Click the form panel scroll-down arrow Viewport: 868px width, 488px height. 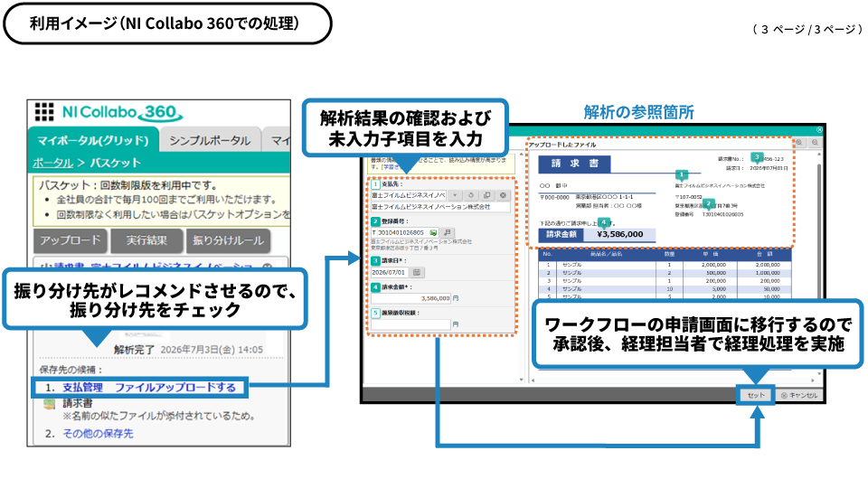[521, 380]
